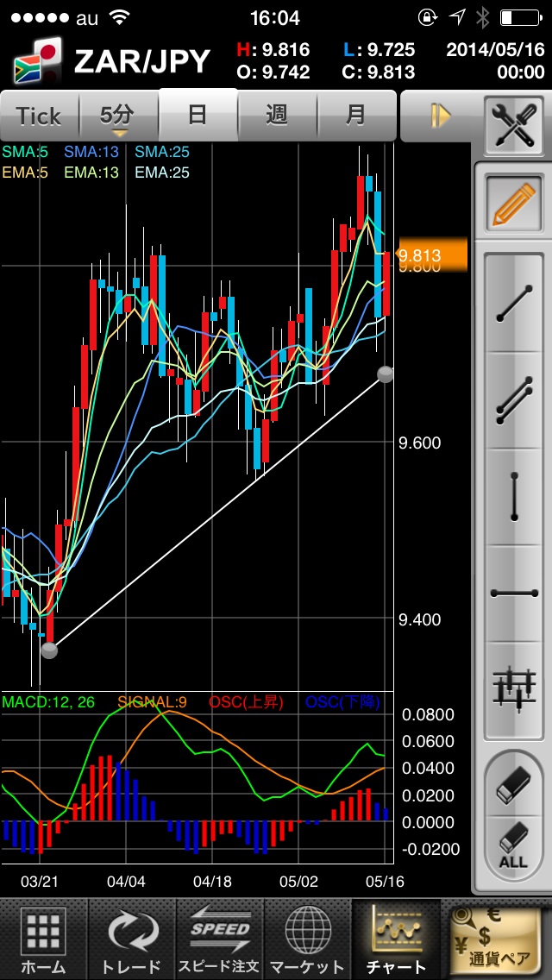Go to the ホーム home screen
The height and width of the screenshot is (980, 552).
[43, 939]
